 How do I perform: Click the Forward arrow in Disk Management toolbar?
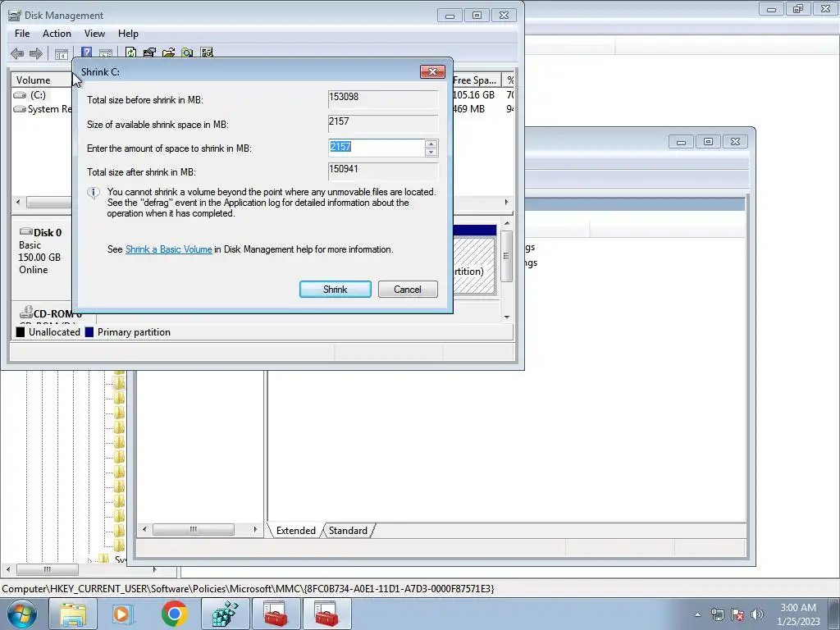point(36,53)
